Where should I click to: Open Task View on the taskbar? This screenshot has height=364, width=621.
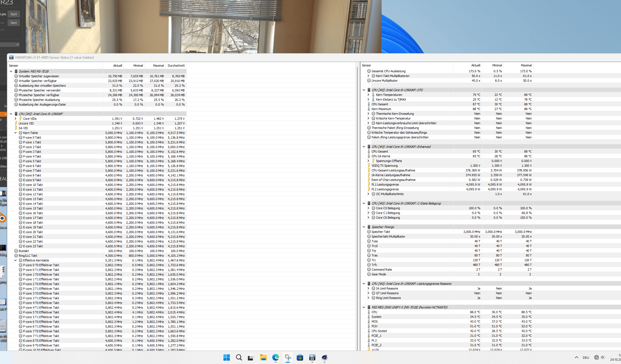251,357
